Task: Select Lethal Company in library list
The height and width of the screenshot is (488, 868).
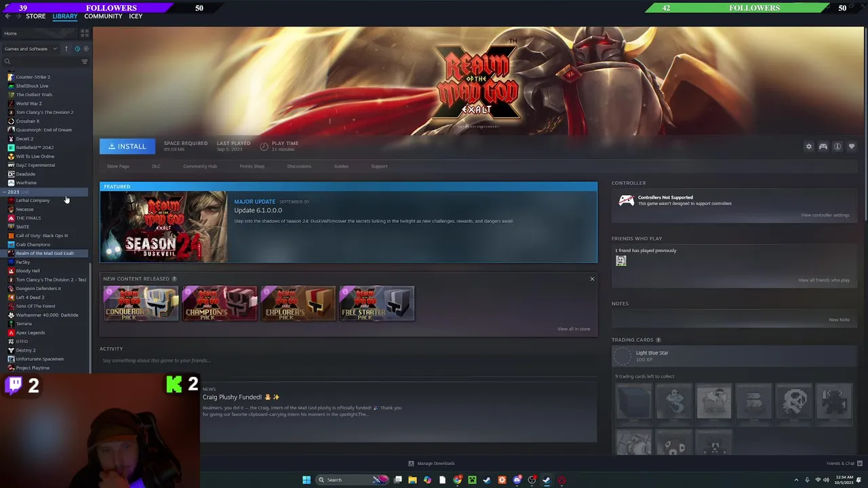Action: coord(33,201)
